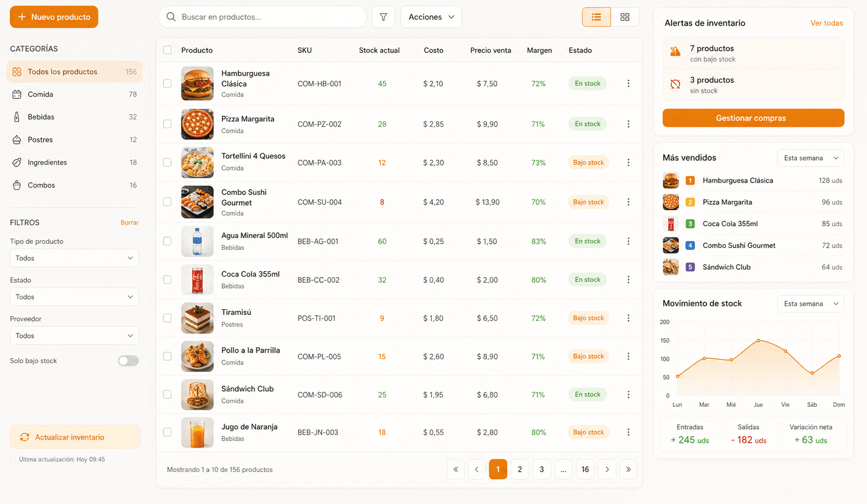Click the Lun data point on stock chart

click(678, 376)
